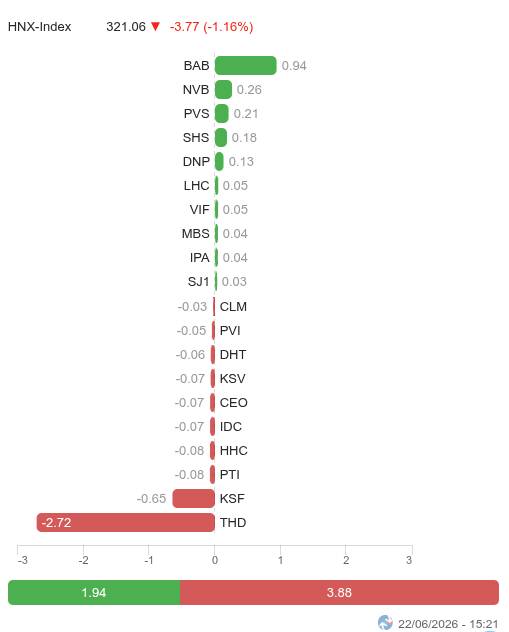
Task: Click the CEO ticker label
Action: pos(233,403)
